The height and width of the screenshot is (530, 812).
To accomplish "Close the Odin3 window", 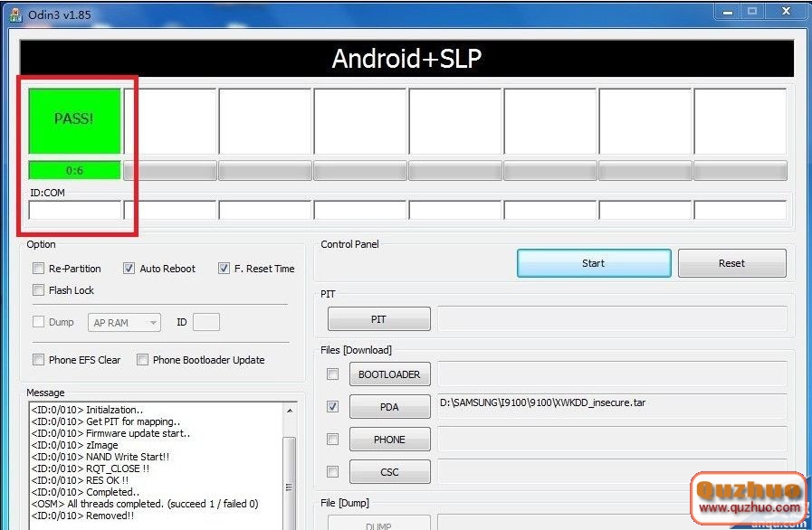I will (786, 12).
